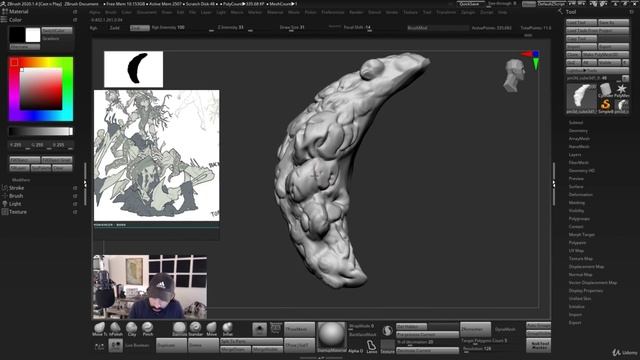Toggle the Gradient color option
Image resolution: width=640 pixels, height=360 pixels.
tap(51, 38)
